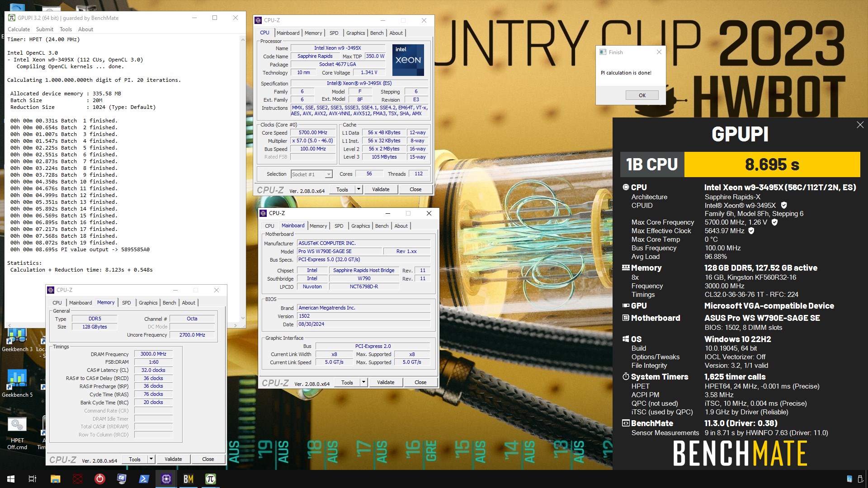Click Validate in the Mainboard CPU-Z window
This screenshot has height=488, width=868.
tap(386, 382)
